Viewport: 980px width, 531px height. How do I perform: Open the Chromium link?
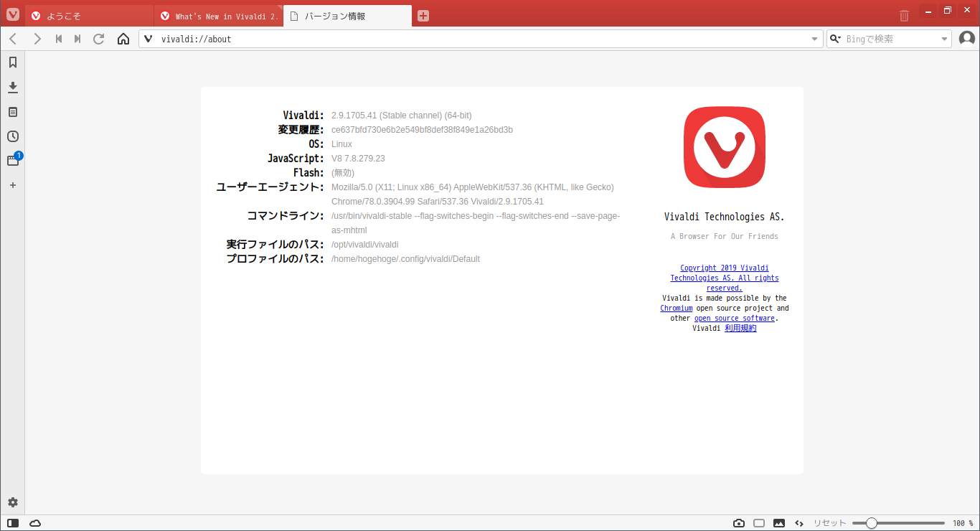pos(677,308)
